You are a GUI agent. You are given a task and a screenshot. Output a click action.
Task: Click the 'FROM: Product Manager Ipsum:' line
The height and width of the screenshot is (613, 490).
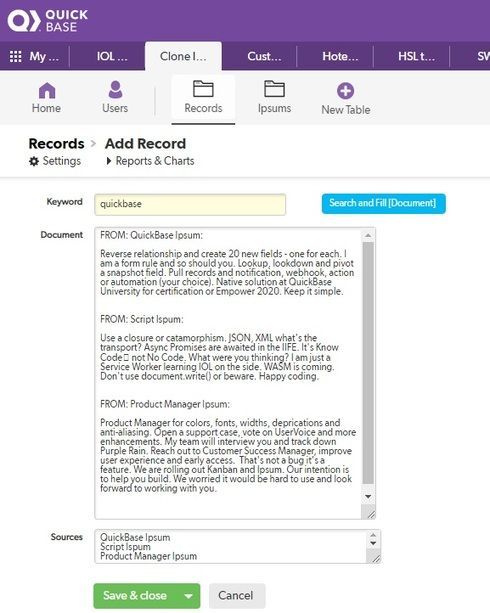(x=165, y=404)
